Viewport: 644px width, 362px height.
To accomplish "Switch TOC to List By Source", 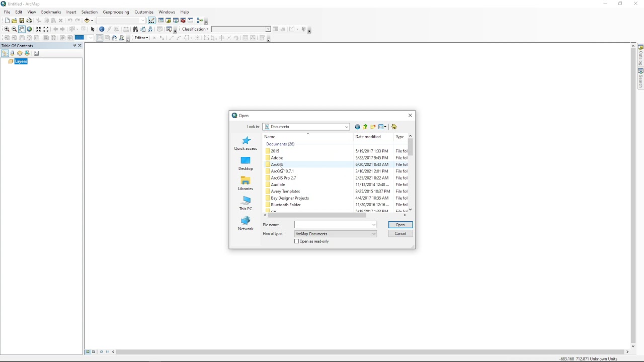I will click(x=12, y=53).
